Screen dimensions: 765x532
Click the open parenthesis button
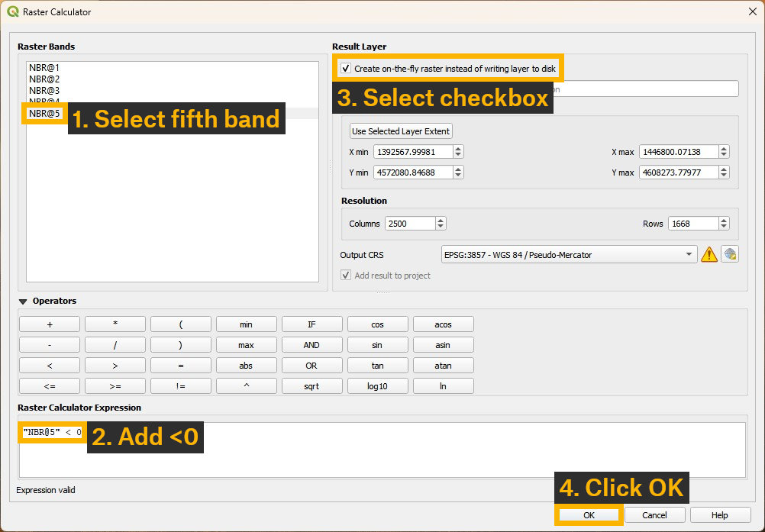(x=180, y=324)
